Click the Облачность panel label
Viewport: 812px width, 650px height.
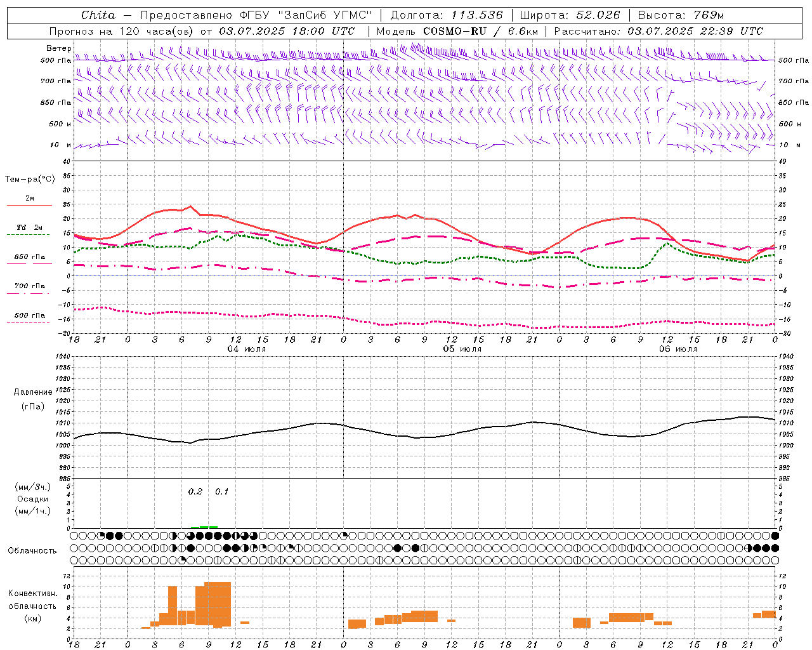32,550
